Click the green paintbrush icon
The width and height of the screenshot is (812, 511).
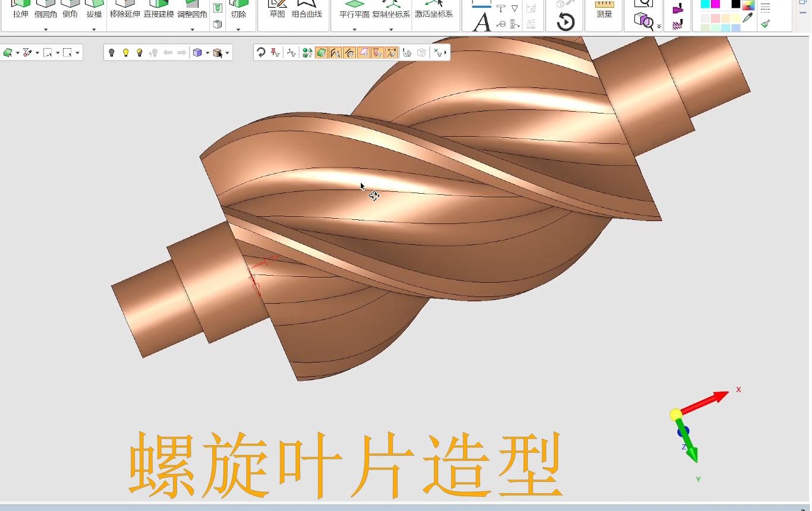(766, 24)
